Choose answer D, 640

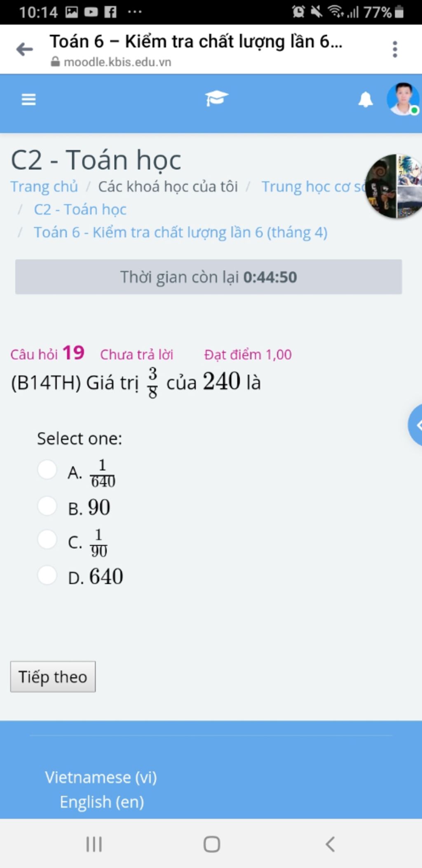[47, 575]
